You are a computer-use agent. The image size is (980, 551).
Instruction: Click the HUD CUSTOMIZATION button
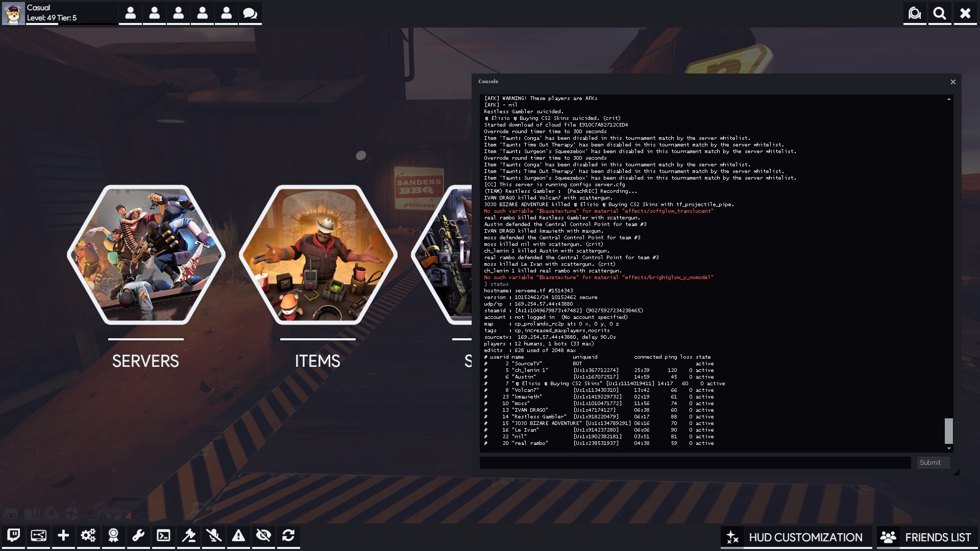pyautogui.click(x=796, y=537)
